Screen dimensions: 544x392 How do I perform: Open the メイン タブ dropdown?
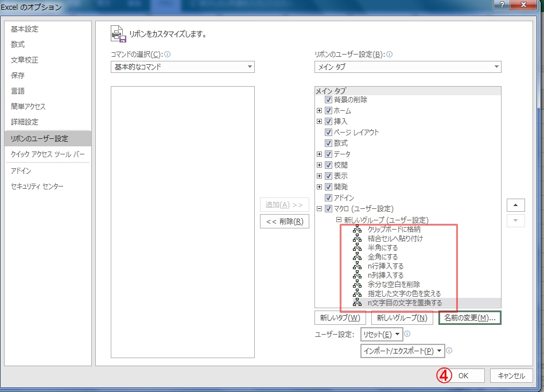[x=407, y=67]
